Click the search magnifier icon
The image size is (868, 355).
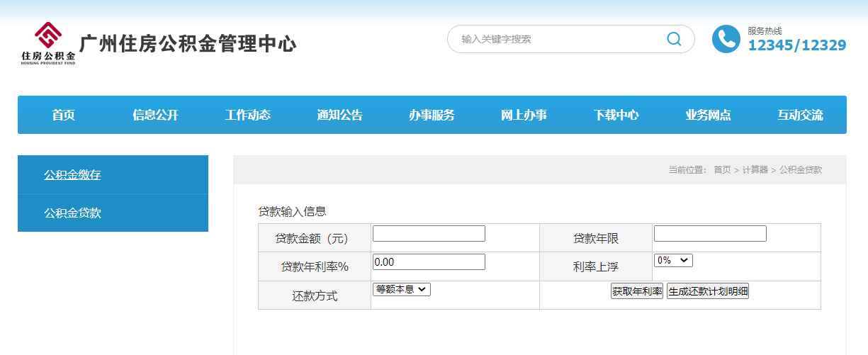click(x=674, y=39)
